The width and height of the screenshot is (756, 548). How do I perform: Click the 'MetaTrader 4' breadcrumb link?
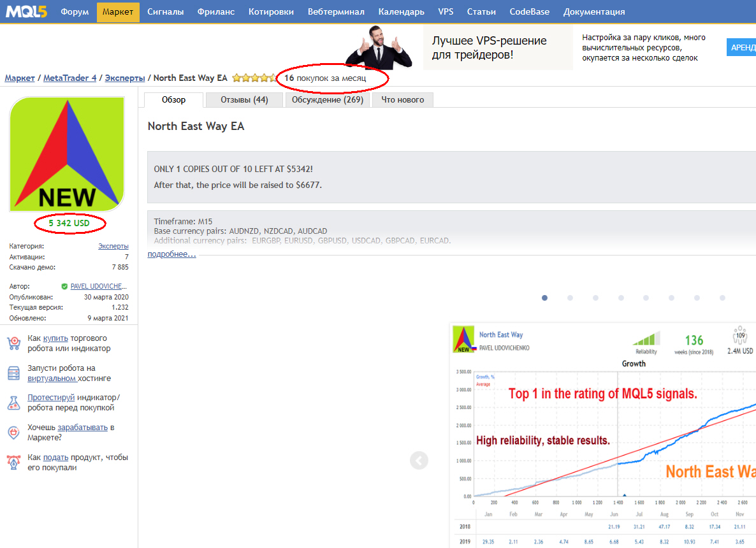[70, 78]
